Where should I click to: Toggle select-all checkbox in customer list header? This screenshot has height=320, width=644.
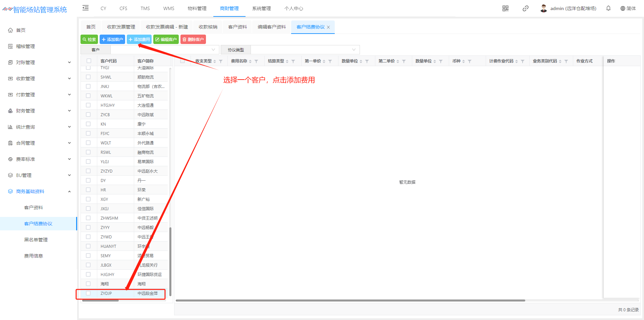[x=89, y=61]
